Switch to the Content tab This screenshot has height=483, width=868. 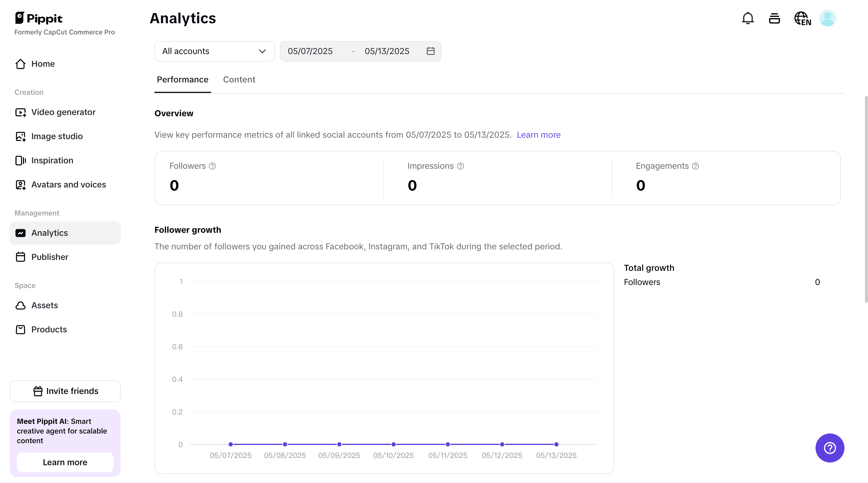tap(239, 80)
